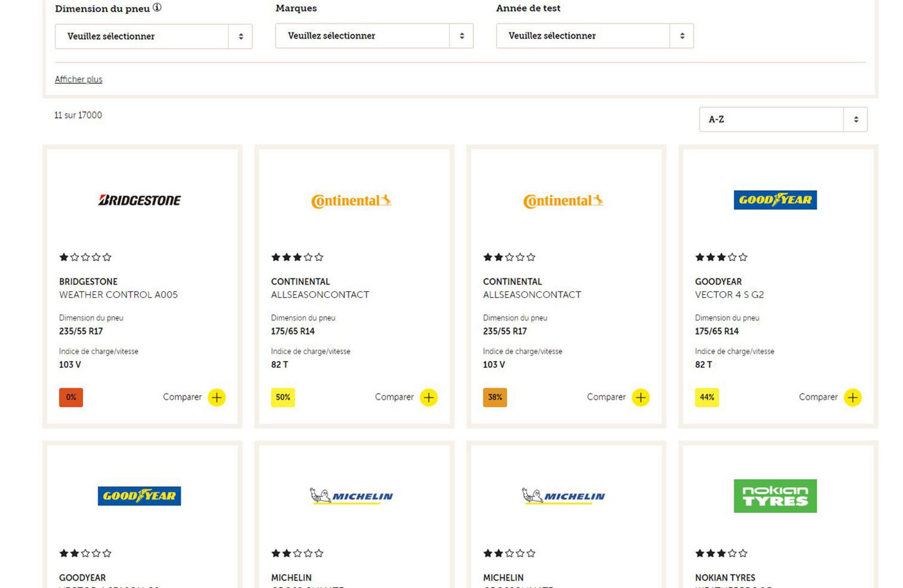Click the Bridgestone logo
The image size is (903, 588).
point(139,200)
